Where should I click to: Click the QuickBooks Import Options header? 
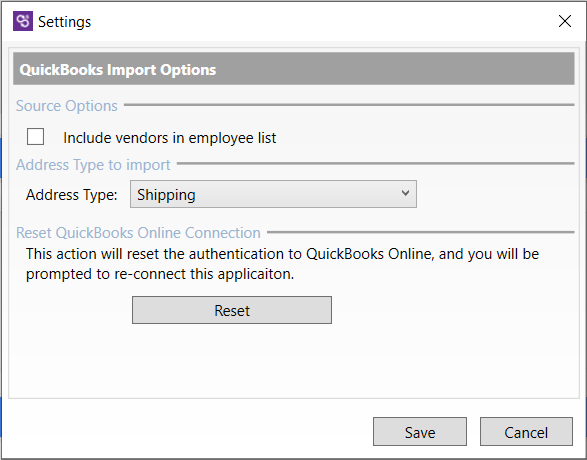pos(294,69)
